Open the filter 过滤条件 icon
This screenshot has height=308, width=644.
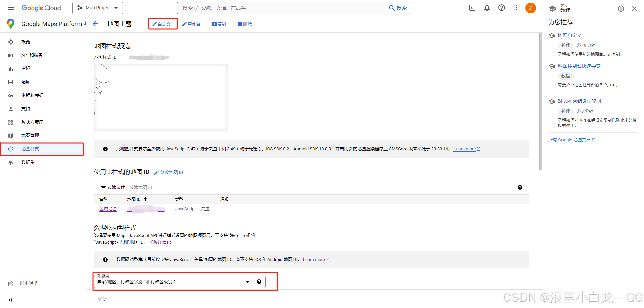tap(103, 187)
